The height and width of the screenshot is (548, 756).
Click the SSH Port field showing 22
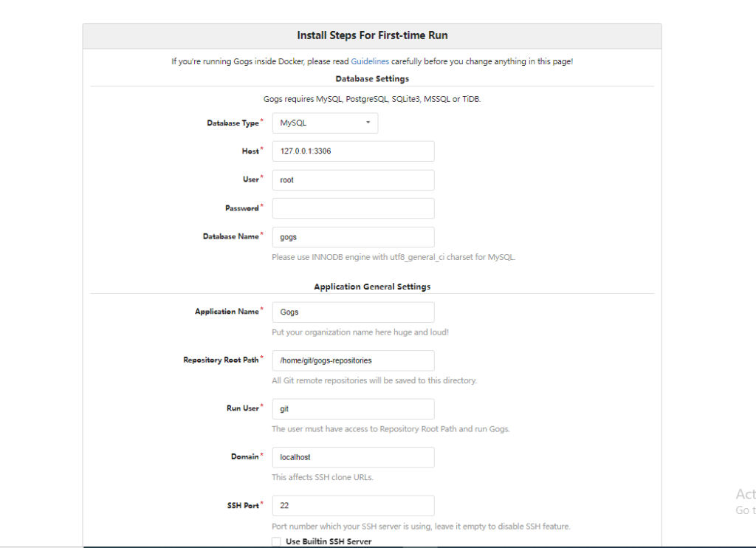click(353, 506)
